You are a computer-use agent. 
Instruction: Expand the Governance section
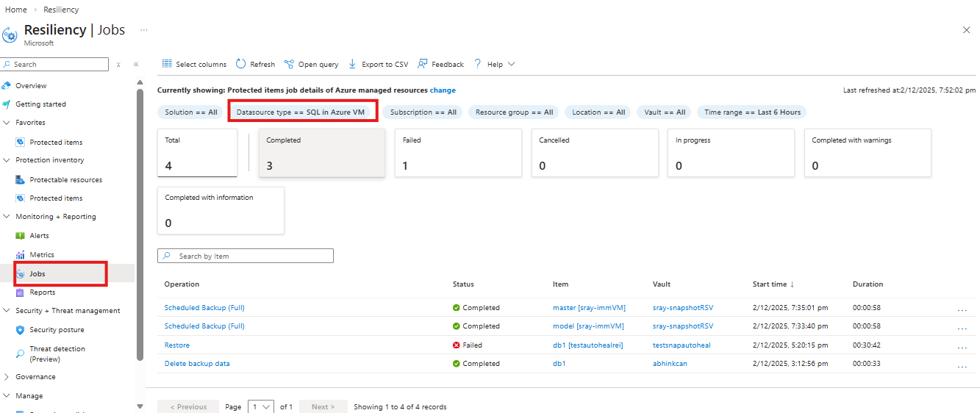(7, 377)
